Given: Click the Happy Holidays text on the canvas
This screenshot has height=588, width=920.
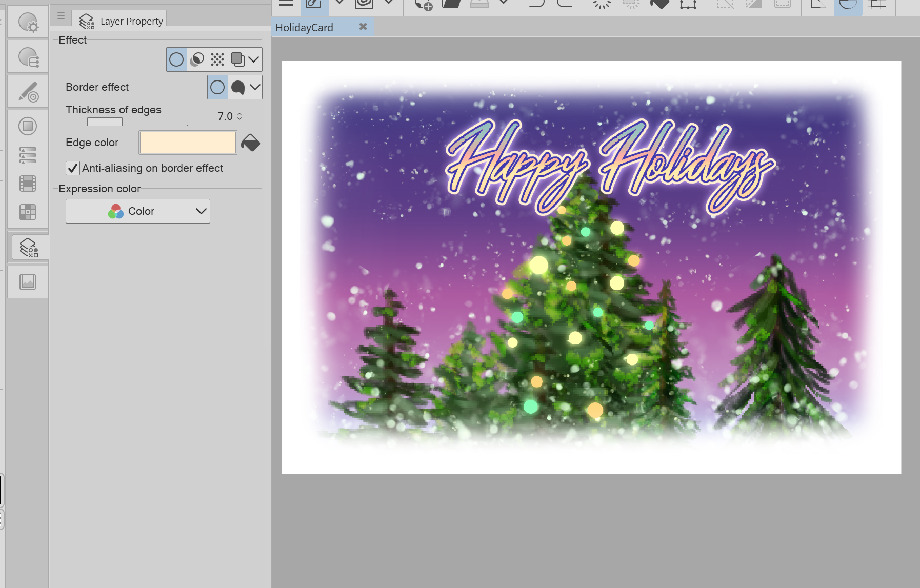Looking at the screenshot, I should pos(610,167).
